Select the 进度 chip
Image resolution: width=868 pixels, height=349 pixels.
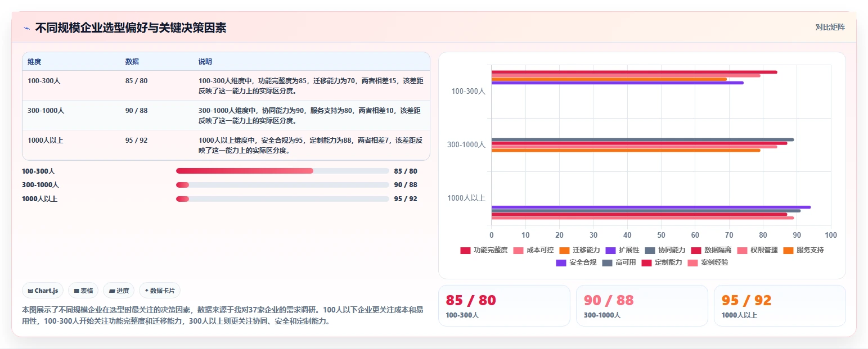pyautogui.click(x=119, y=291)
